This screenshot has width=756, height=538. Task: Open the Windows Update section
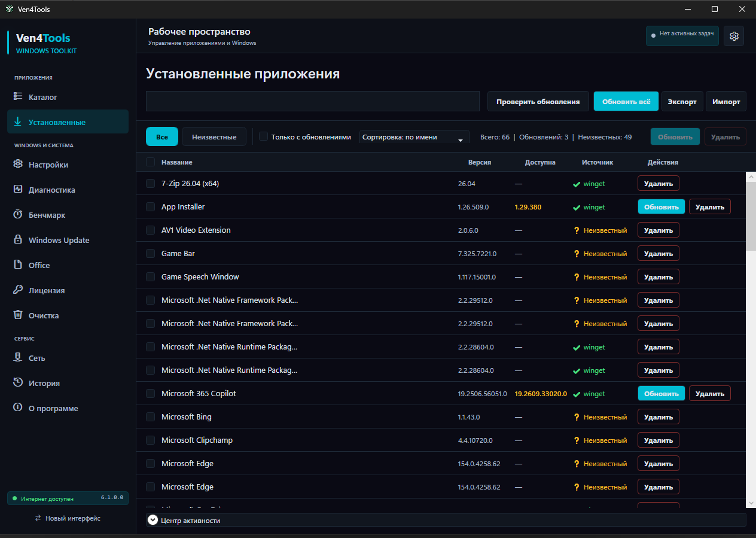coord(68,240)
